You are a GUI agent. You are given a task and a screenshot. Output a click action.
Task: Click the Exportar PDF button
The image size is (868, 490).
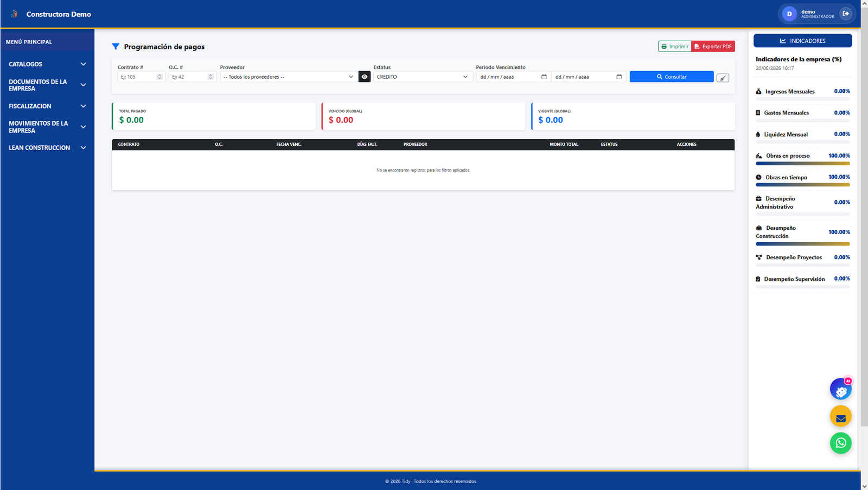pos(713,47)
